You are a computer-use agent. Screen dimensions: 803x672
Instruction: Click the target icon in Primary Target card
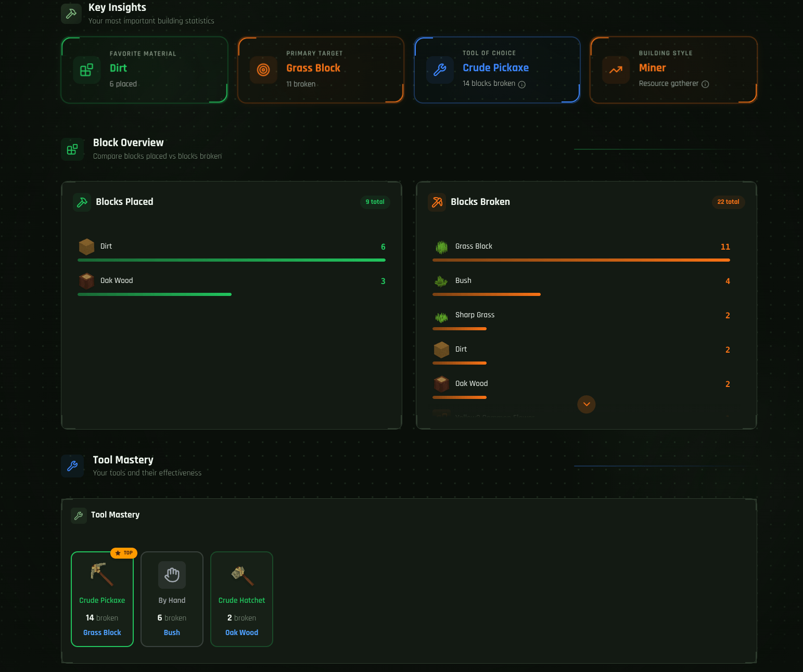coord(263,70)
